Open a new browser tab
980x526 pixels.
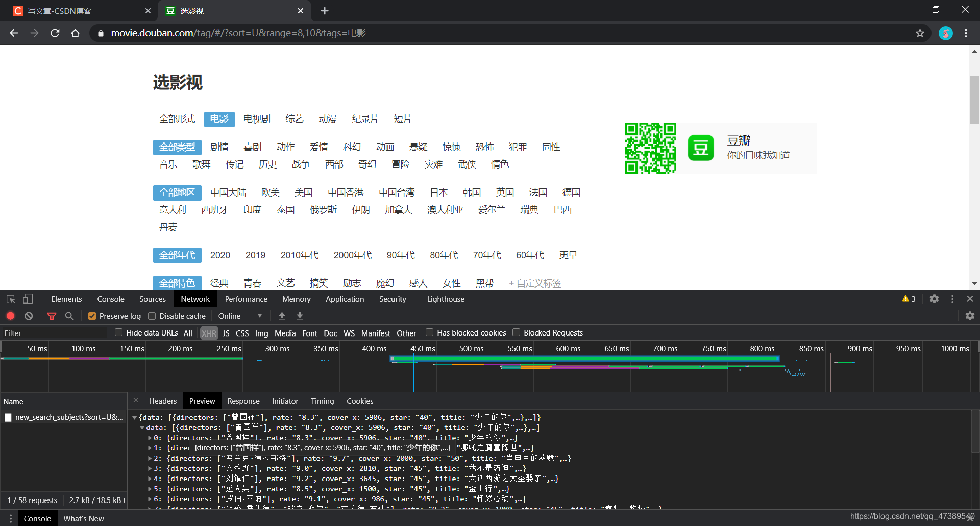click(325, 11)
